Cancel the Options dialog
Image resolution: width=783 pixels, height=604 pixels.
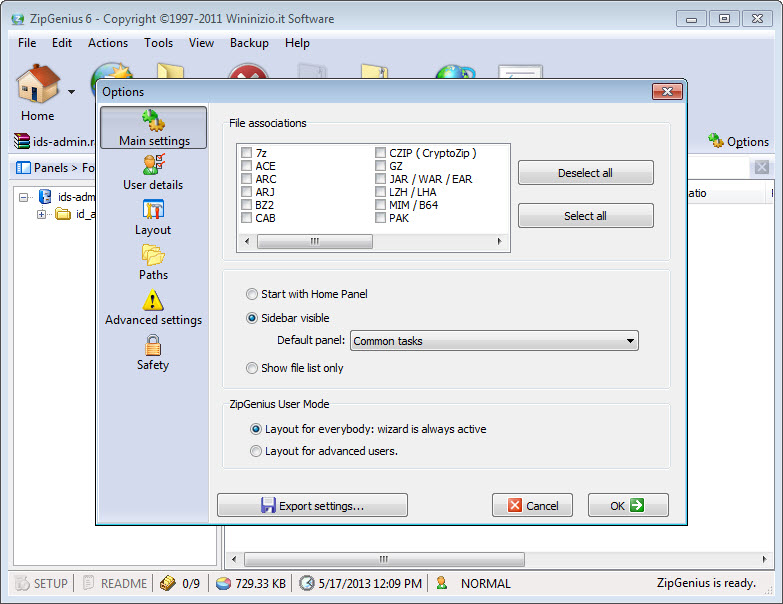(532, 505)
